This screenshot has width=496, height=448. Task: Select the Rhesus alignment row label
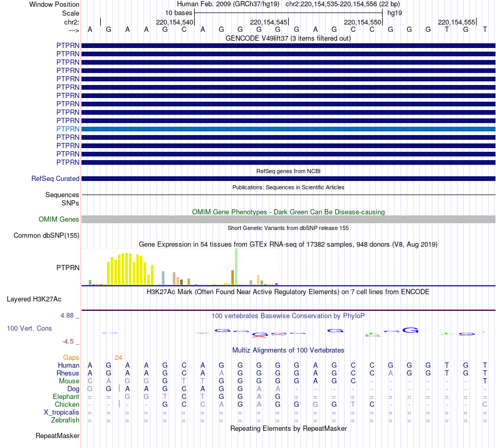click(x=68, y=373)
